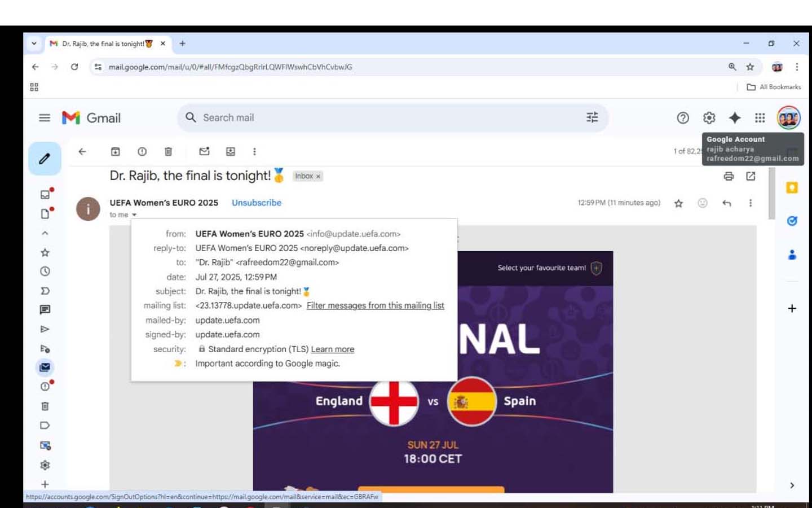Open Google Tasks side panel icon

point(792,221)
